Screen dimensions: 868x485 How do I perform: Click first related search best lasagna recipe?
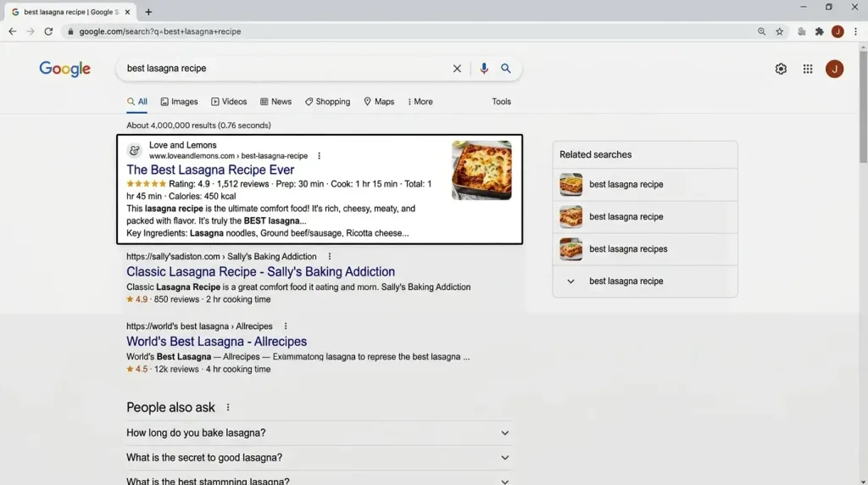pos(645,184)
